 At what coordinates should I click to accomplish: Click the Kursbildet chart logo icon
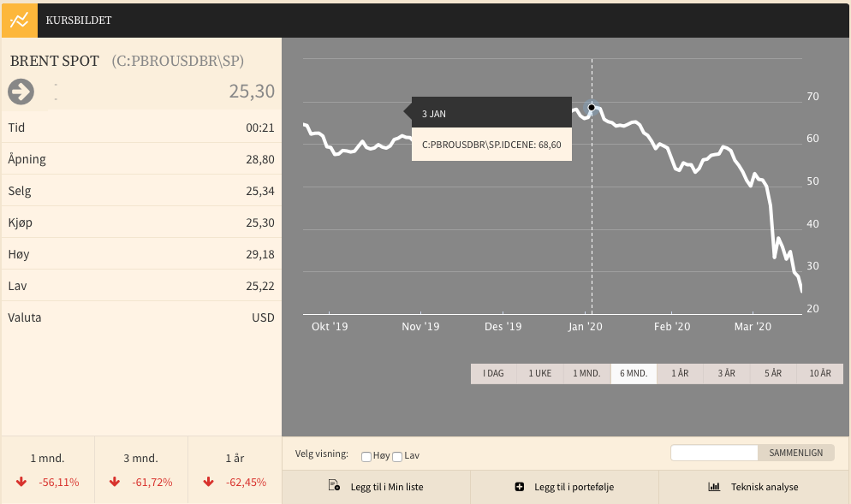(x=20, y=21)
